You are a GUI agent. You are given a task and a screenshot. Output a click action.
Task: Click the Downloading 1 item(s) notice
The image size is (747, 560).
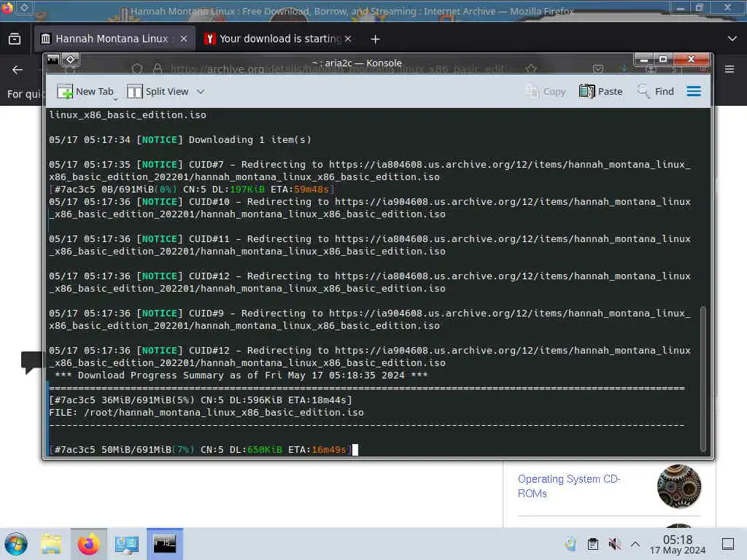[x=180, y=139]
